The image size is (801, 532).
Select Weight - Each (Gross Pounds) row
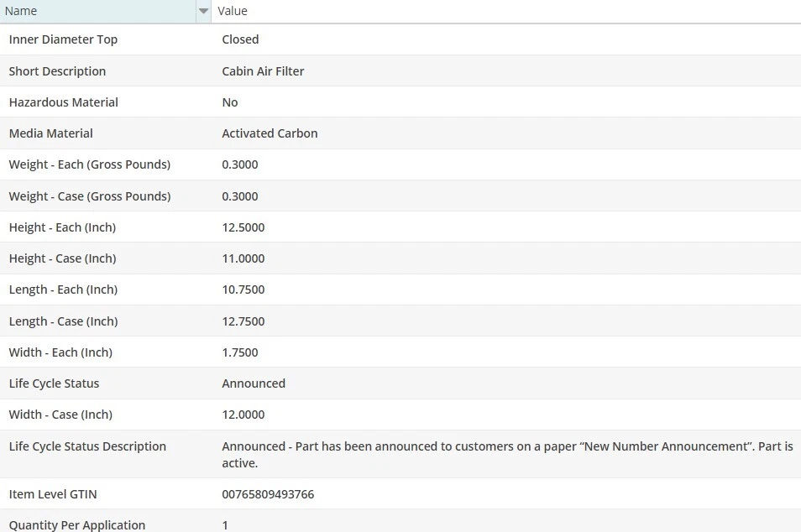point(90,164)
